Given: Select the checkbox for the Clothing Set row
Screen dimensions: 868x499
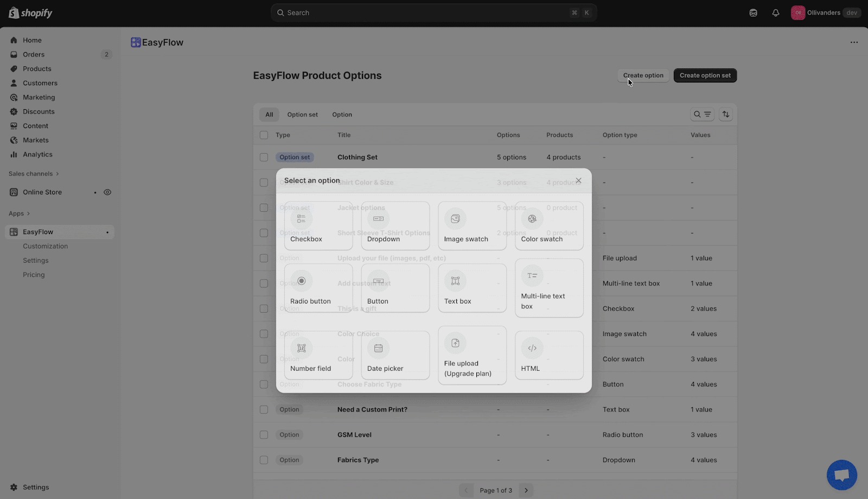Looking at the screenshot, I should point(264,157).
